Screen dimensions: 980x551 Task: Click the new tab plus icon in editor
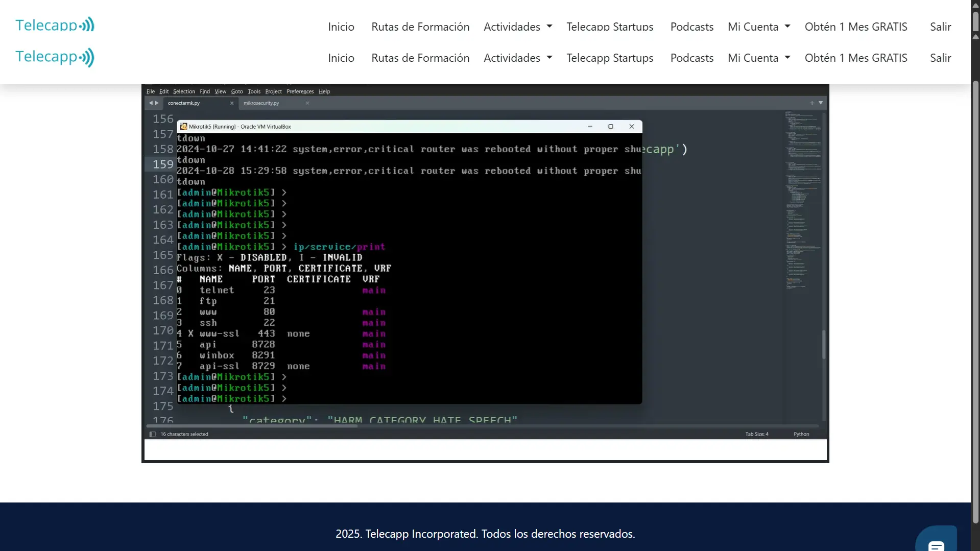pos(812,103)
